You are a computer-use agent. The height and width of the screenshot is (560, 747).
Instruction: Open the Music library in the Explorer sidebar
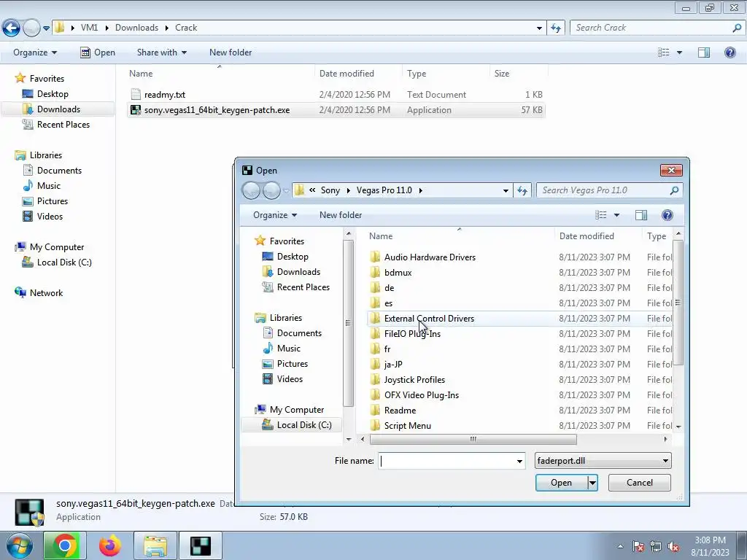(49, 186)
